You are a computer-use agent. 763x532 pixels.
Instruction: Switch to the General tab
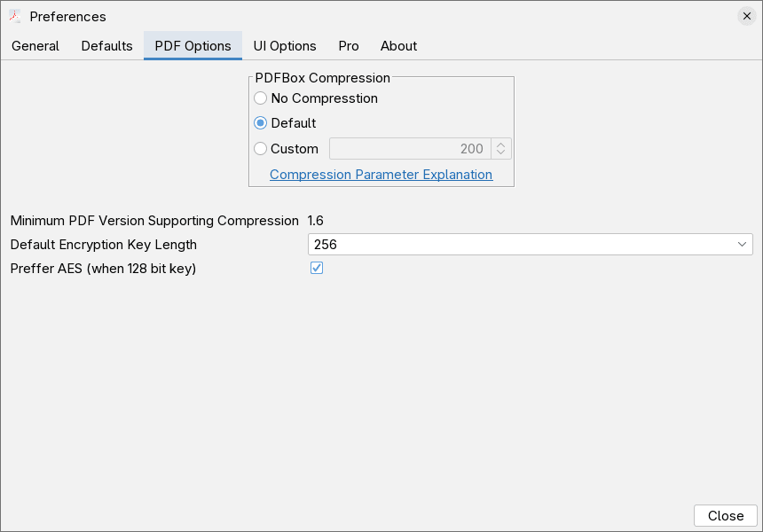pos(35,46)
